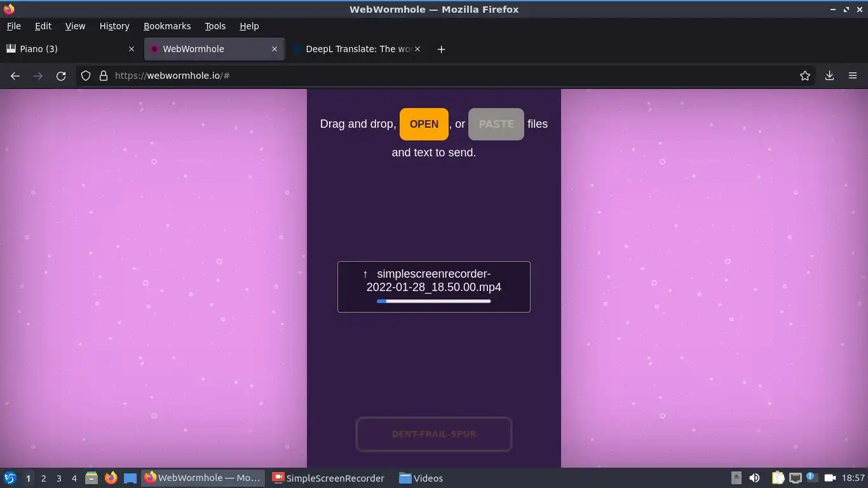Click the DENT-FRAIL-SPUR code button

pos(434,434)
